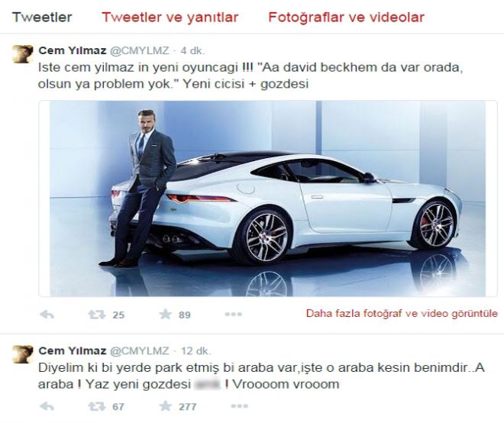Reply to the David Beckham car tweet
504x423 pixels.
coord(47,315)
